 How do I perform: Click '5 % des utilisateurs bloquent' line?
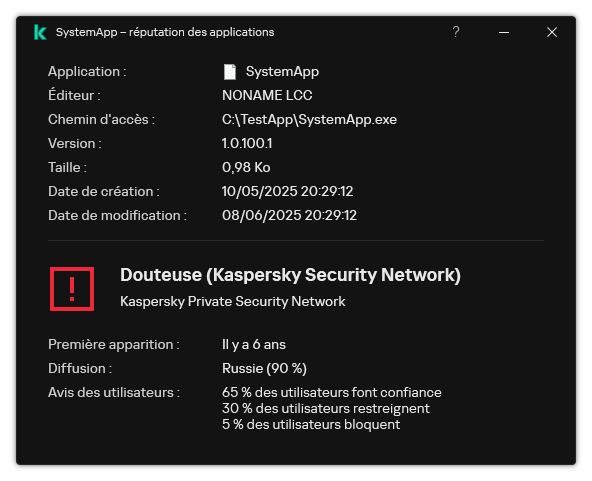point(311,425)
